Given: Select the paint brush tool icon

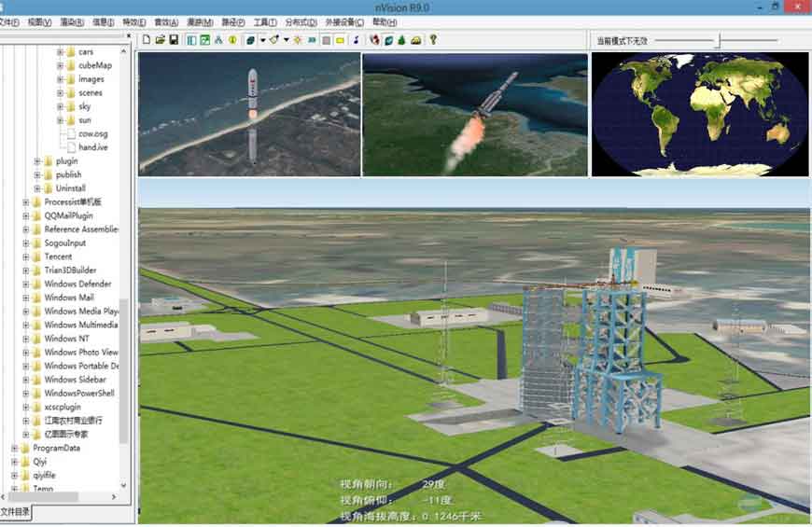Looking at the screenshot, I should pyautogui.click(x=274, y=40).
